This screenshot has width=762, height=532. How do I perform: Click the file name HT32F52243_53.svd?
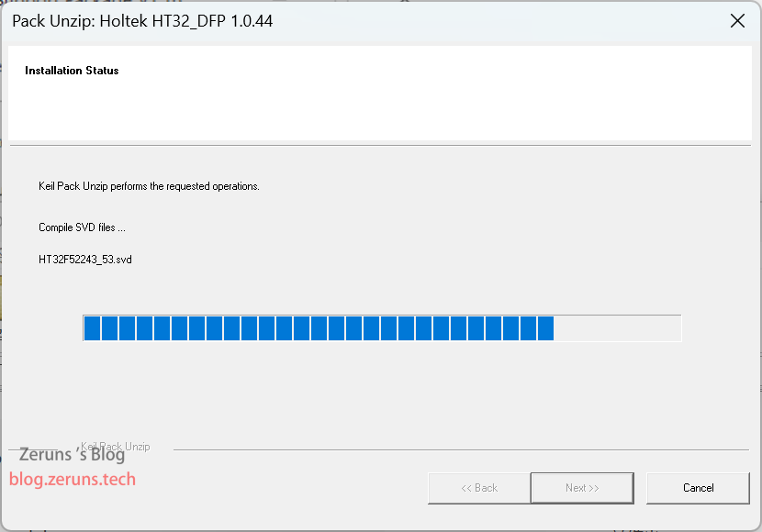[85, 260]
